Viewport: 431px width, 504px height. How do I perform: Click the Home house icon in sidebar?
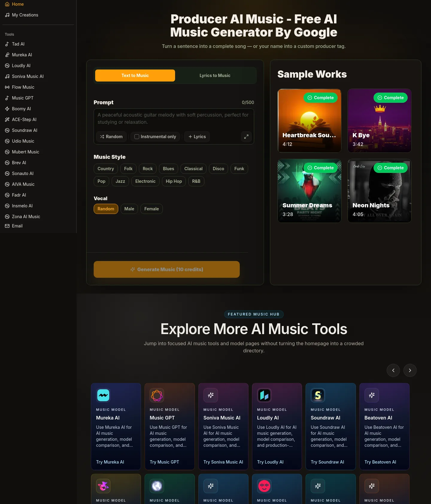point(7,4)
